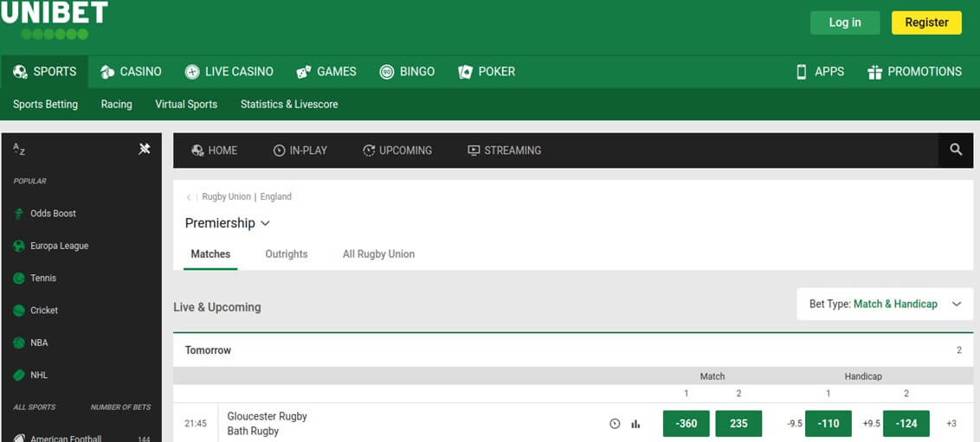Open Statistics & Livescore submenu item
This screenshot has height=442, width=980.
click(289, 105)
